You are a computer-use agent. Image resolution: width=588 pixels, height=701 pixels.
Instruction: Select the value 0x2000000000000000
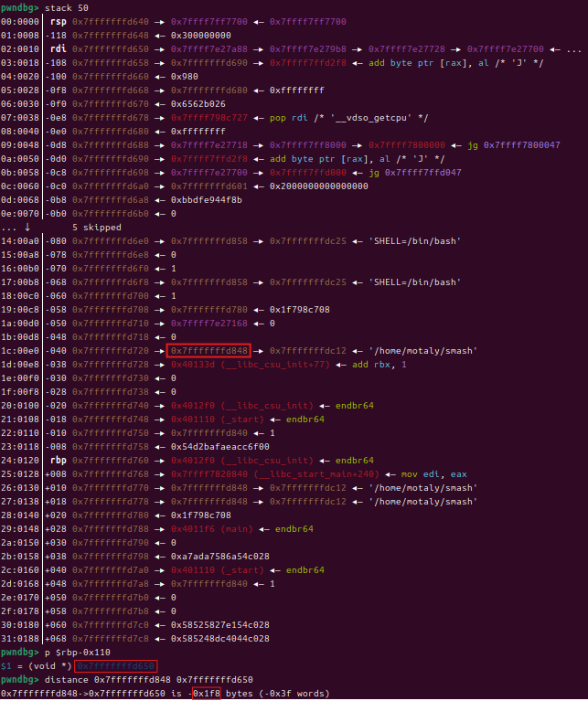point(318,186)
